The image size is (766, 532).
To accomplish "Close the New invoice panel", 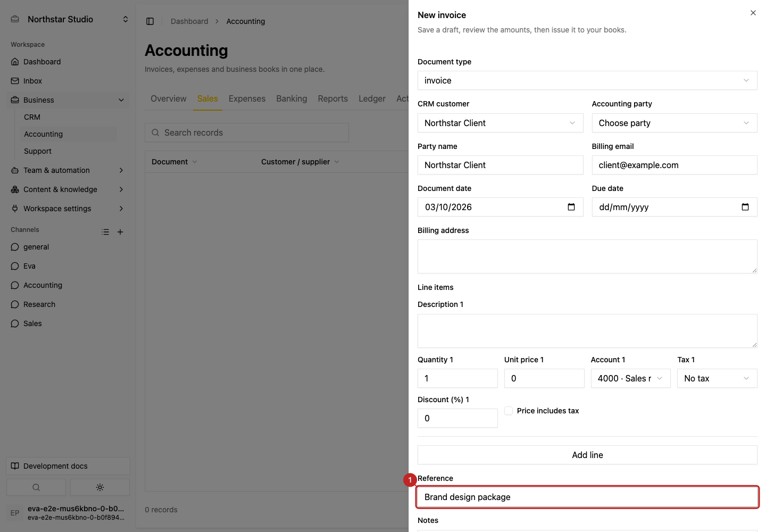I will pos(753,13).
